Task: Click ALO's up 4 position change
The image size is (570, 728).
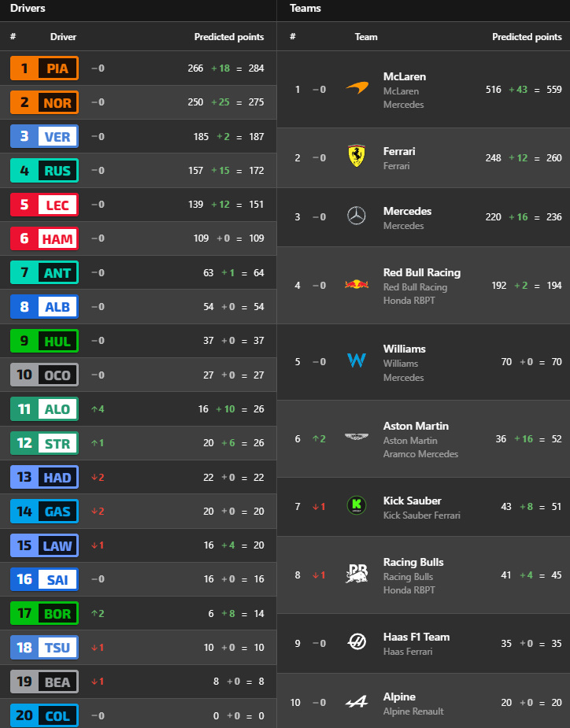Action: [x=98, y=409]
